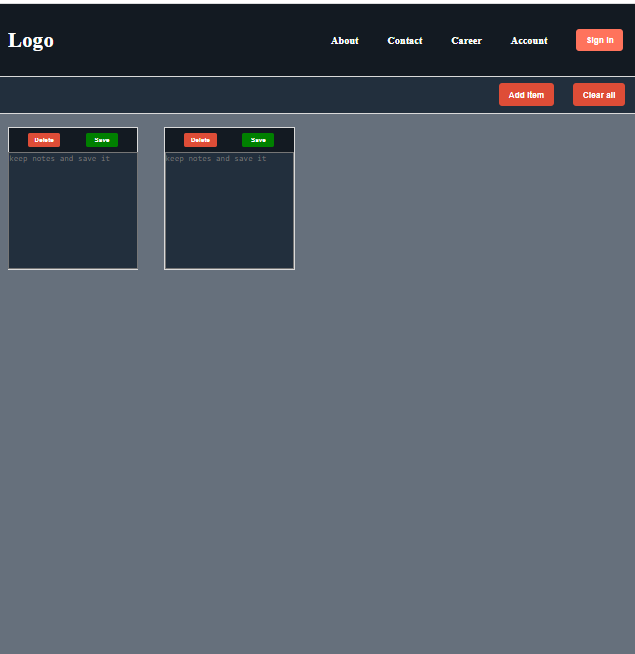Open the Career nav link
The width and height of the screenshot is (635, 654).
[466, 41]
